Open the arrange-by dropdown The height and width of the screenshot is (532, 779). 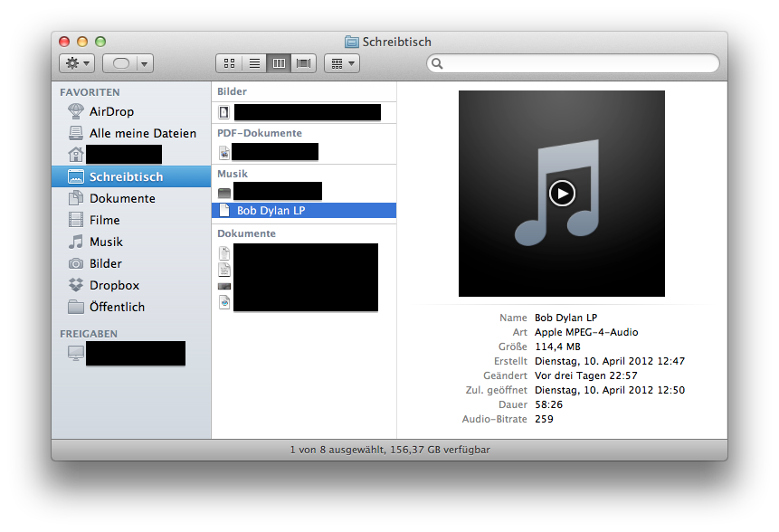click(342, 63)
